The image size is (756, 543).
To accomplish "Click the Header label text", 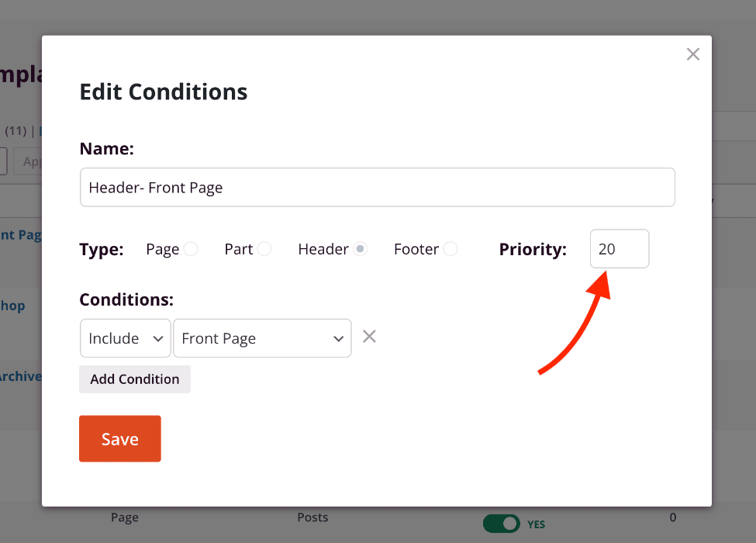I will (323, 249).
